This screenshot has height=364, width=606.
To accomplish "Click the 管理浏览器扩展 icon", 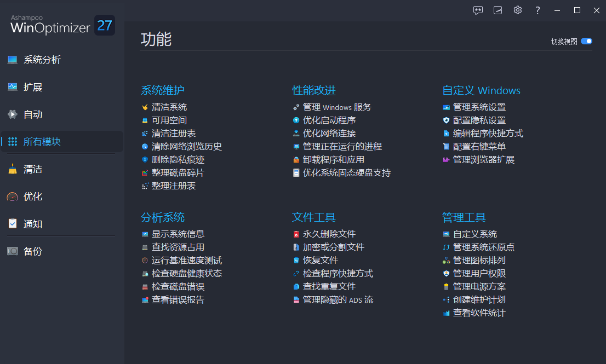I will click(446, 159).
